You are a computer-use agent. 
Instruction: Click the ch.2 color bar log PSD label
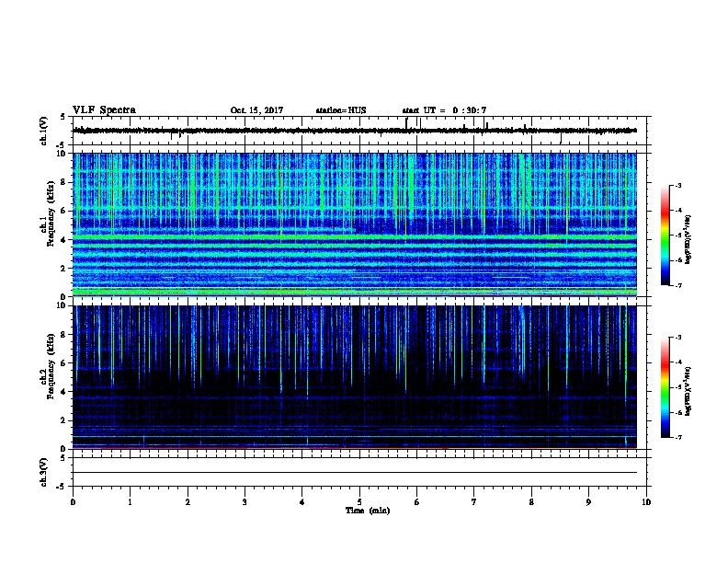[x=688, y=391]
